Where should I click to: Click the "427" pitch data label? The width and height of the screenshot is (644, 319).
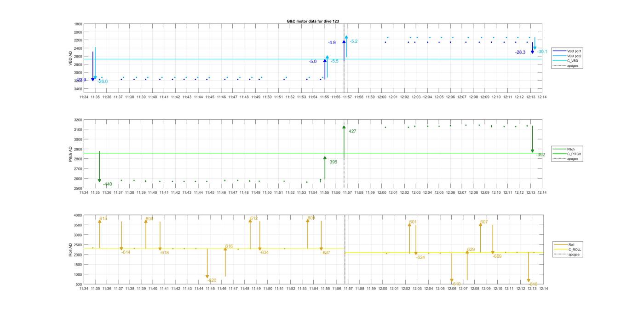(352, 132)
